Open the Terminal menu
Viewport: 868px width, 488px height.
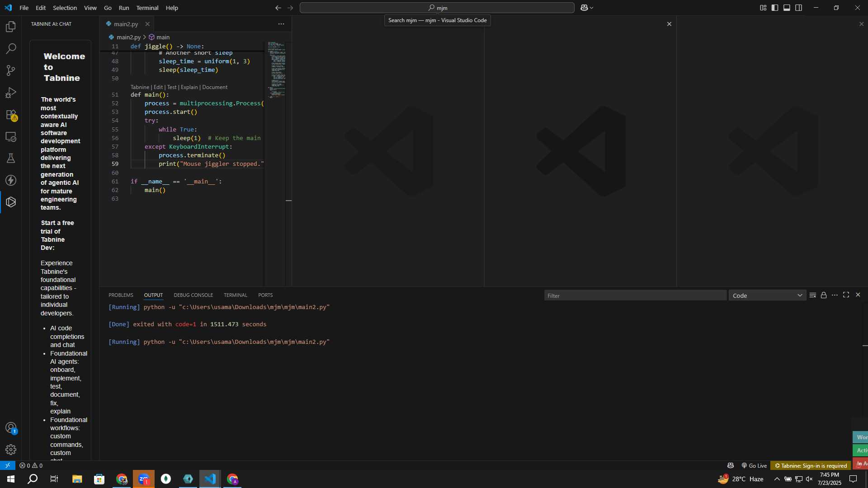[x=147, y=8]
